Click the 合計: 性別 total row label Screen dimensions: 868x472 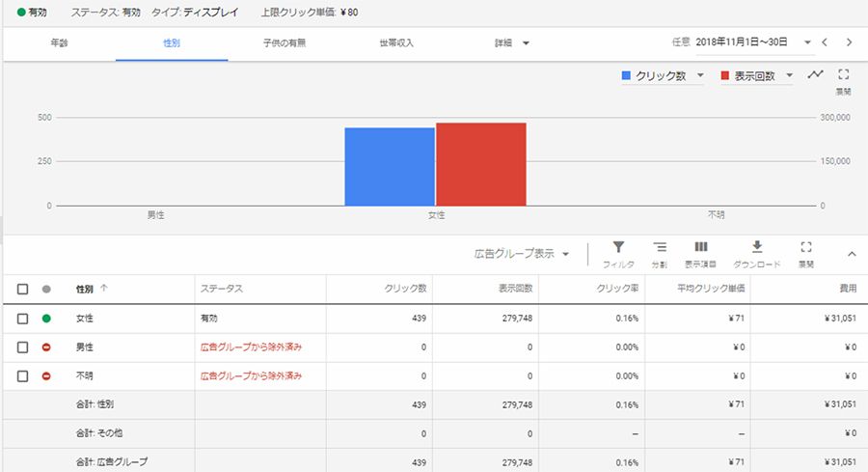coord(95,405)
